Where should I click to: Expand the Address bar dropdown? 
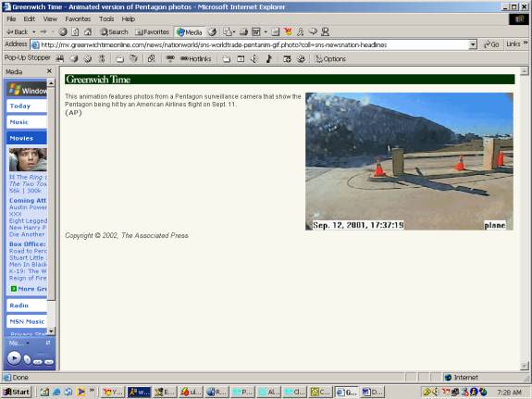(x=473, y=44)
